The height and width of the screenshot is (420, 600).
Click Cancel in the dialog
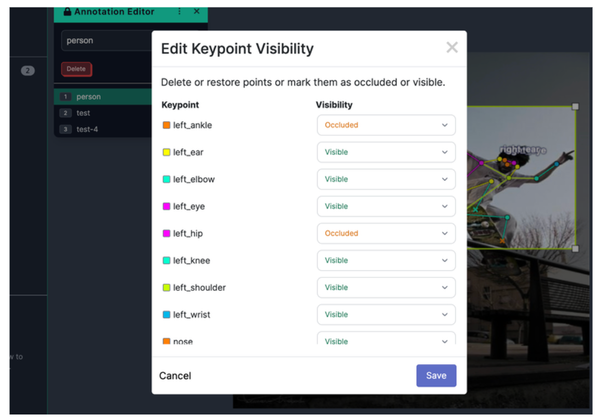(x=175, y=376)
